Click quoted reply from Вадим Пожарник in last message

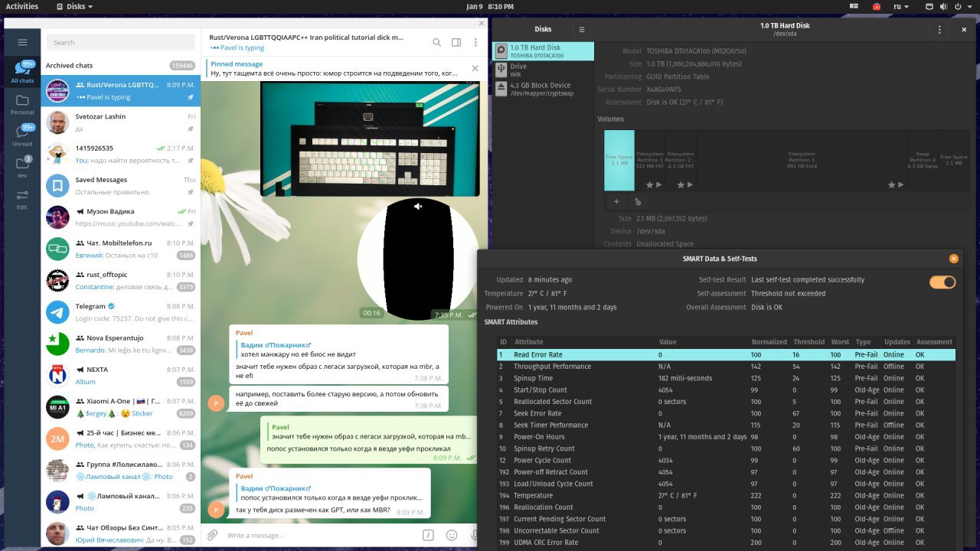click(329, 493)
